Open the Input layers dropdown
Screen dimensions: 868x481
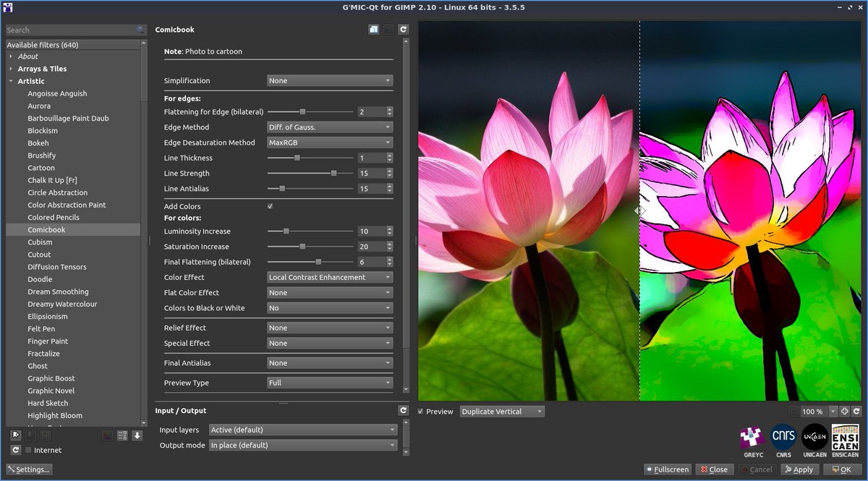[303, 430]
